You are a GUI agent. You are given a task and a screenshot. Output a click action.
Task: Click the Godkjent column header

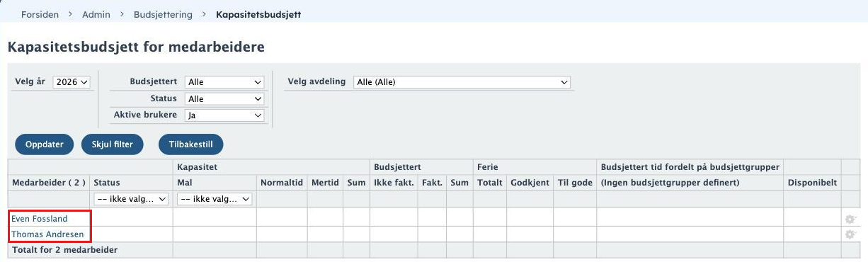point(530,183)
